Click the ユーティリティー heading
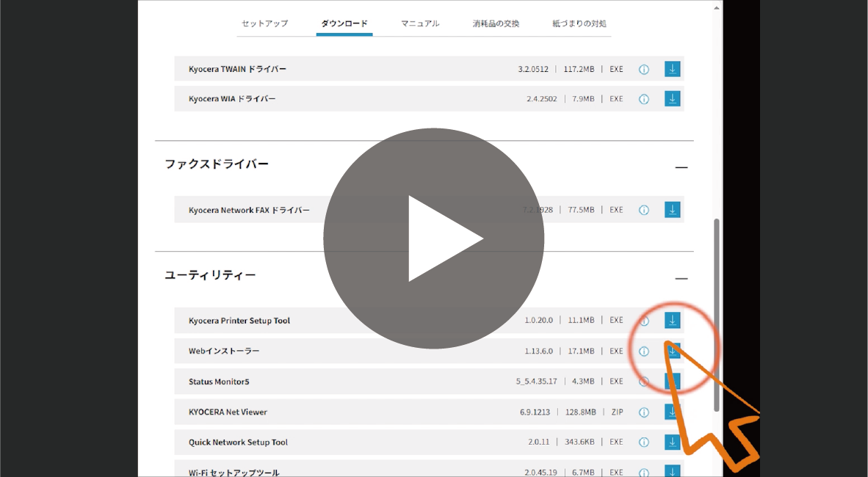 pyautogui.click(x=210, y=275)
